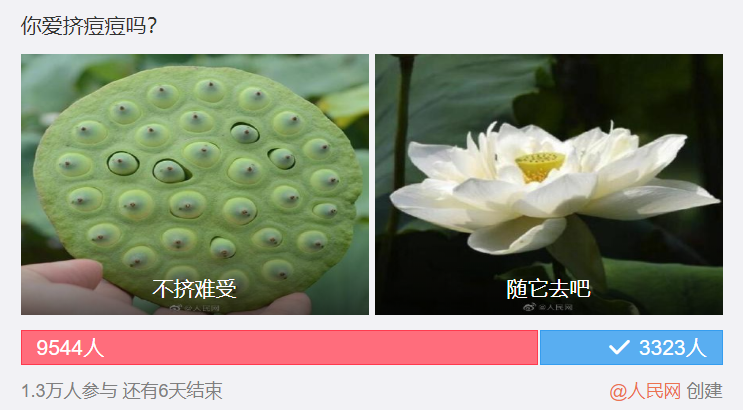The width and height of the screenshot is (743, 410).
Task: Click the Weibo watermark on flower image
Action: click(548, 307)
